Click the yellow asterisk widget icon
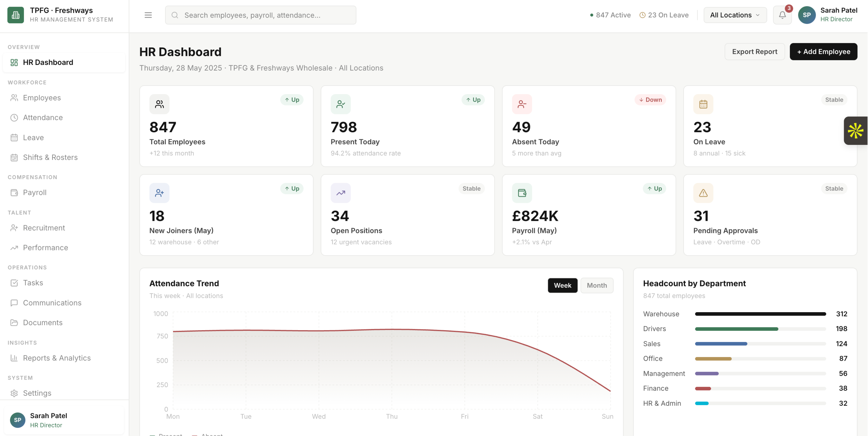Viewport: 868px width, 436px height. click(x=855, y=131)
